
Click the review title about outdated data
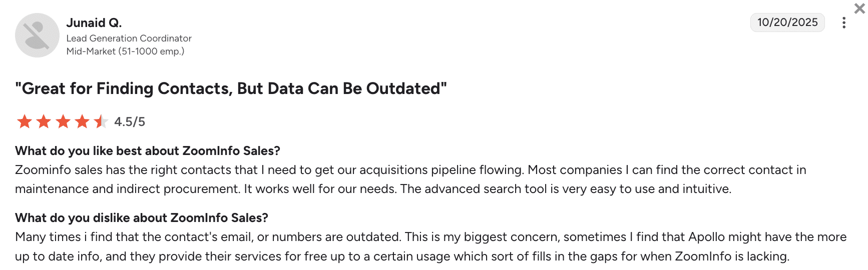click(231, 88)
